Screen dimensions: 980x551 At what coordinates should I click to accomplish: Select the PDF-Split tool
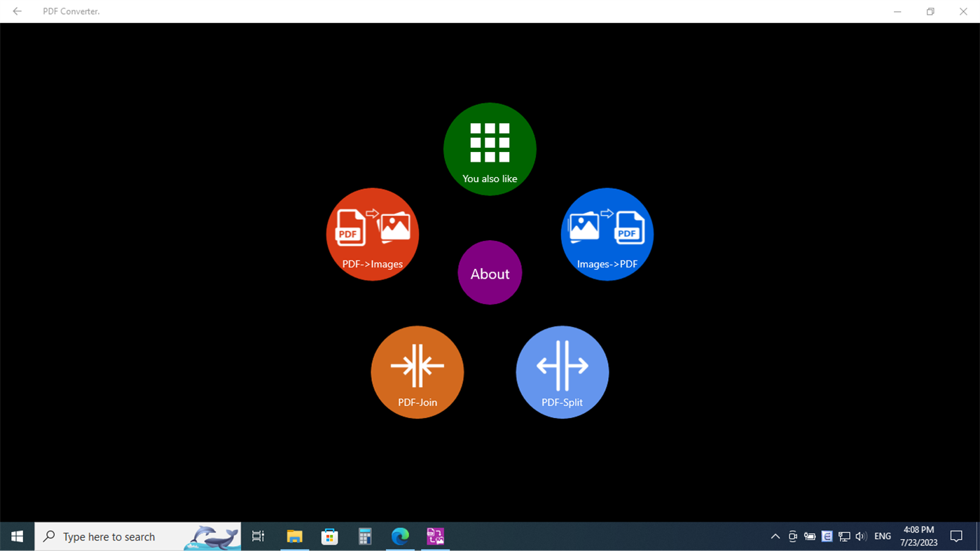click(562, 372)
